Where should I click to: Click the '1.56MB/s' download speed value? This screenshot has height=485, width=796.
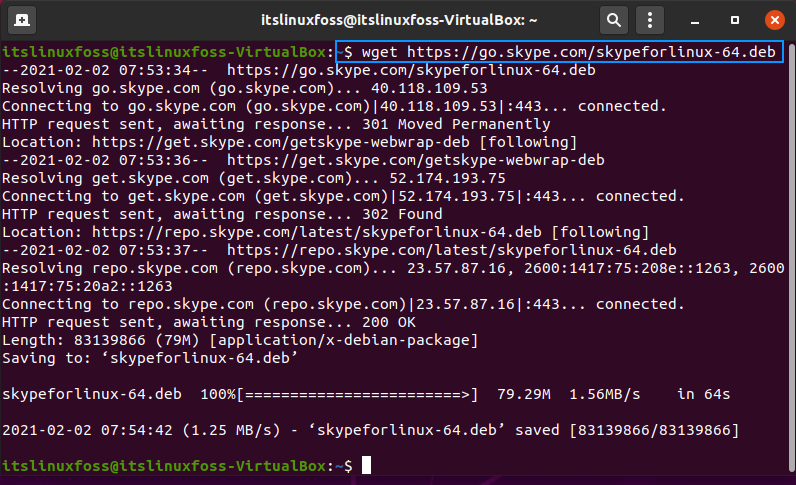[605, 394]
